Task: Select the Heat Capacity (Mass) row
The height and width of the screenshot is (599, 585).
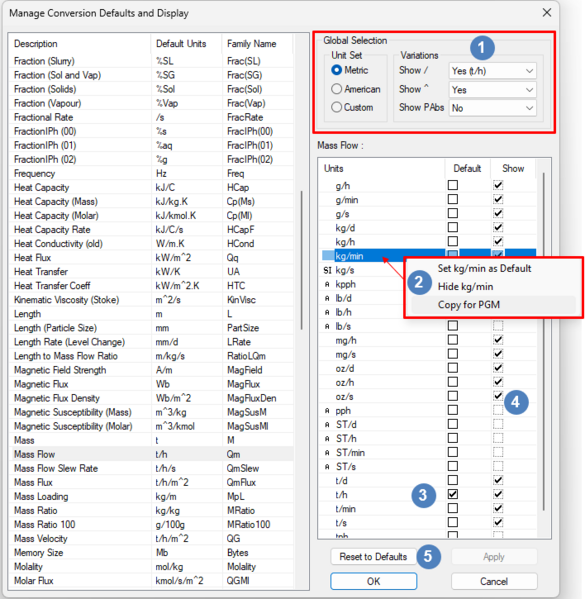Action: (152, 201)
